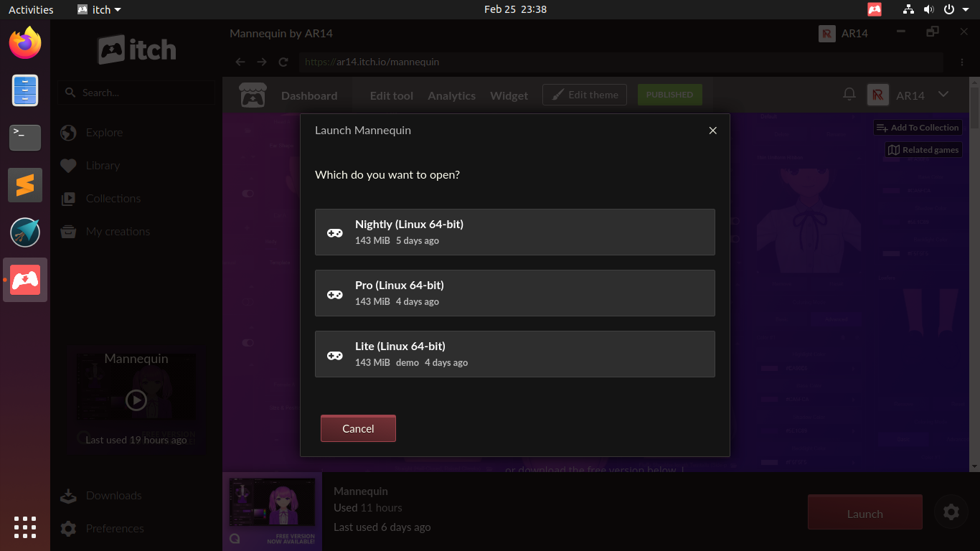Screen dimensions: 980x551
Task: Open Related games link
Action: pos(923,150)
